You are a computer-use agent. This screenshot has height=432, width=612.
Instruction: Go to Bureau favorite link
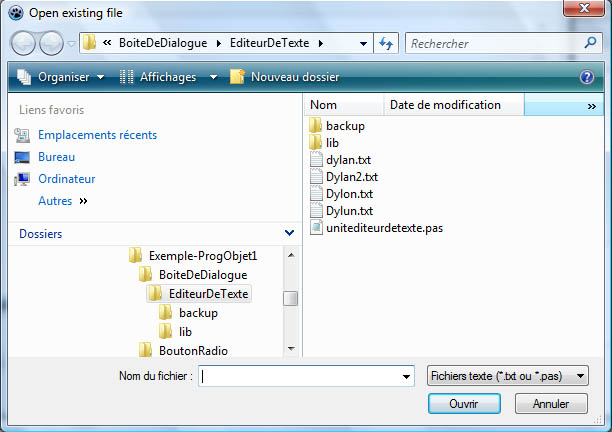pos(57,157)
